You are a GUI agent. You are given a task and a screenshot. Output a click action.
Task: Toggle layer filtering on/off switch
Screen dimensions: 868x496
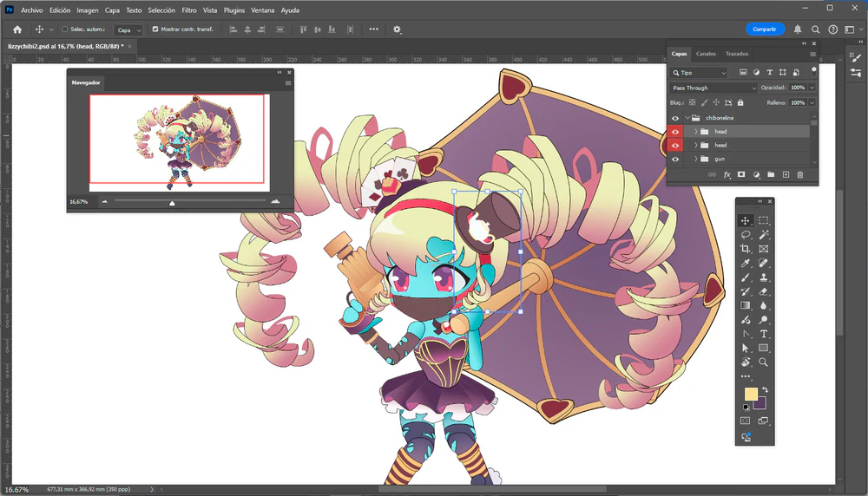point(814,70)
